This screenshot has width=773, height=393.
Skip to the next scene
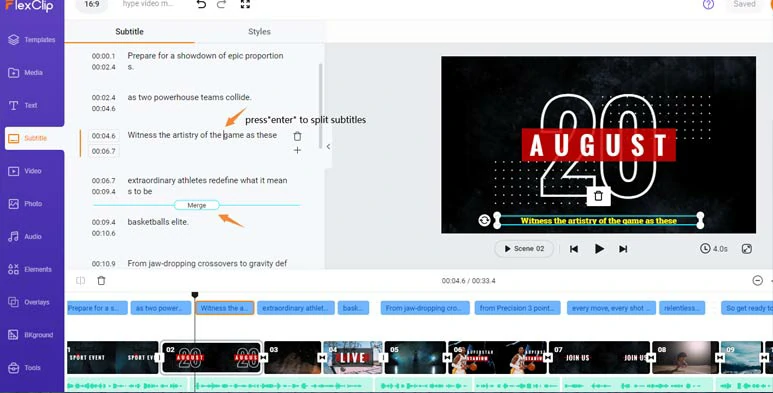(623, 249)
